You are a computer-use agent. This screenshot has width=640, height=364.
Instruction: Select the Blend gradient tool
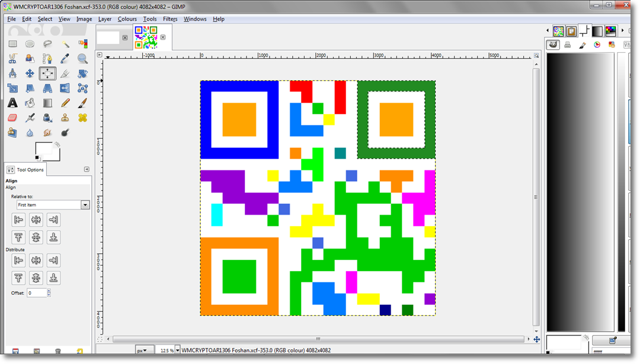[x=47, y=103]
